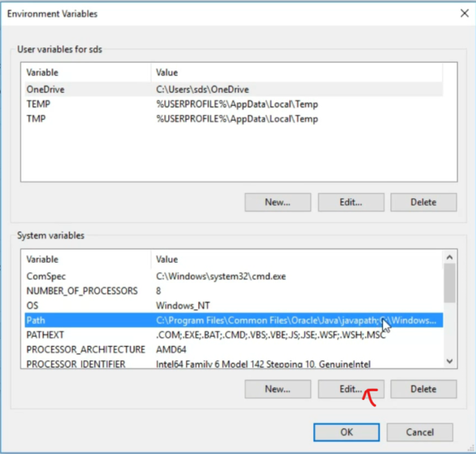Viewport: 476px width, 454px height.
Task: Select the OS system variable
Action: click(x=234, y=306)
